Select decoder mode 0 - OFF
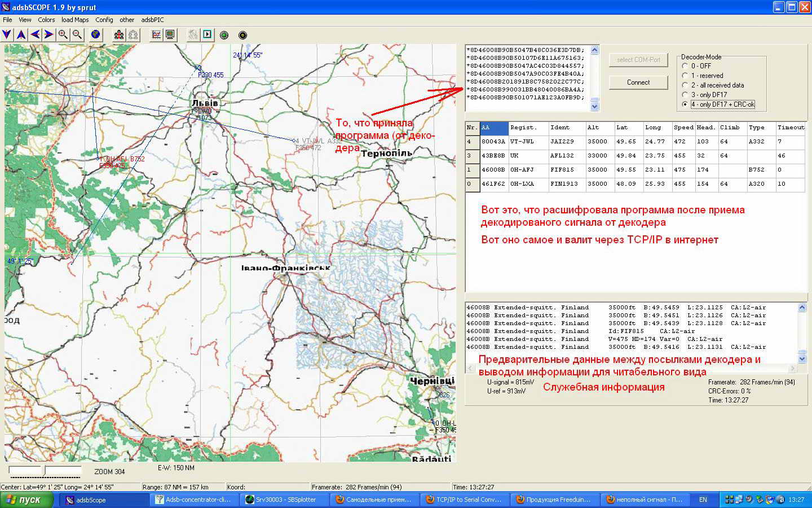 [x=685, y=66]
